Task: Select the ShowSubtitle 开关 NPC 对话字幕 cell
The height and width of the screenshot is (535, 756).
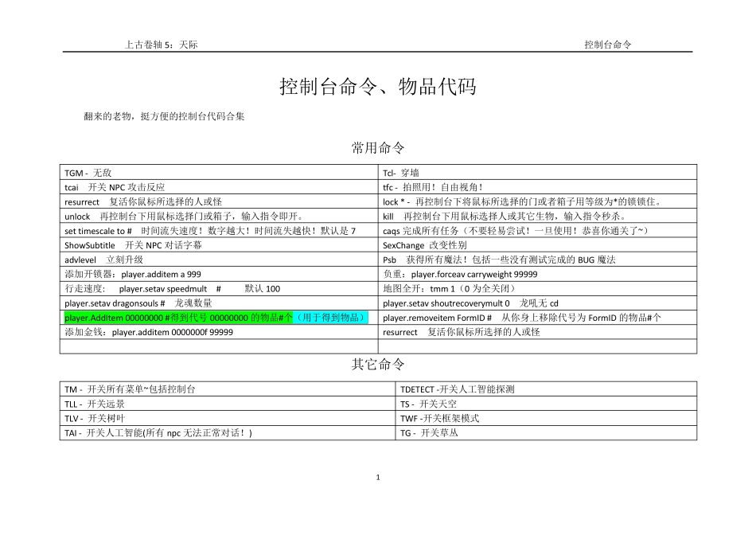Action: [x=219, y=244]
